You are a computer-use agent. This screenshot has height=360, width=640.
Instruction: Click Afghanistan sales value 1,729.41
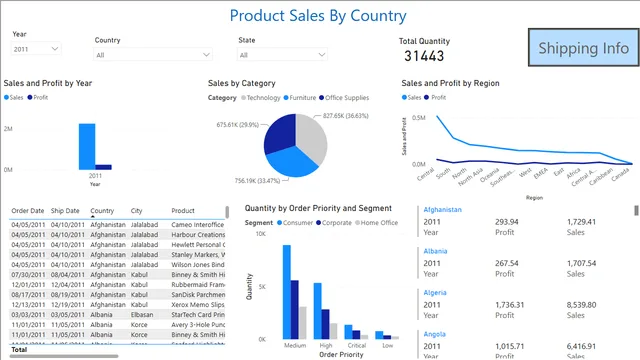581,222
